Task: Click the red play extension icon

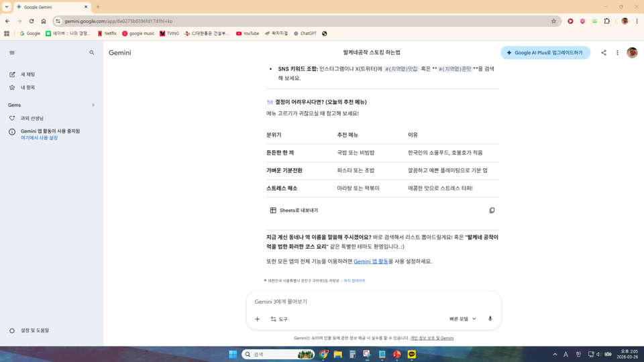Action: (x=570, y=21)
